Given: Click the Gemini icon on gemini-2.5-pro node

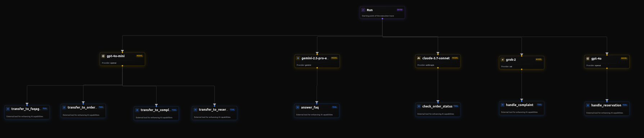Looking at the screenshot, I should tap(298, 58).
